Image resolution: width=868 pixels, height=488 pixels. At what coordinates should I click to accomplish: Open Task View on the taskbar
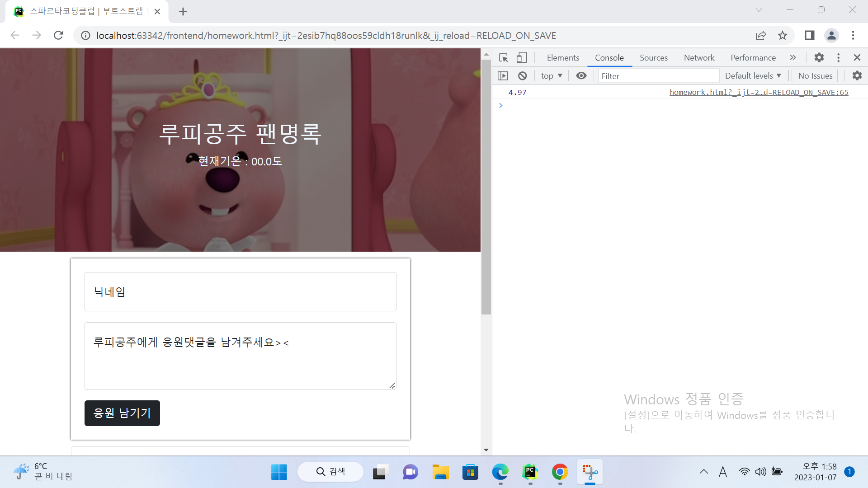(381, 472)
